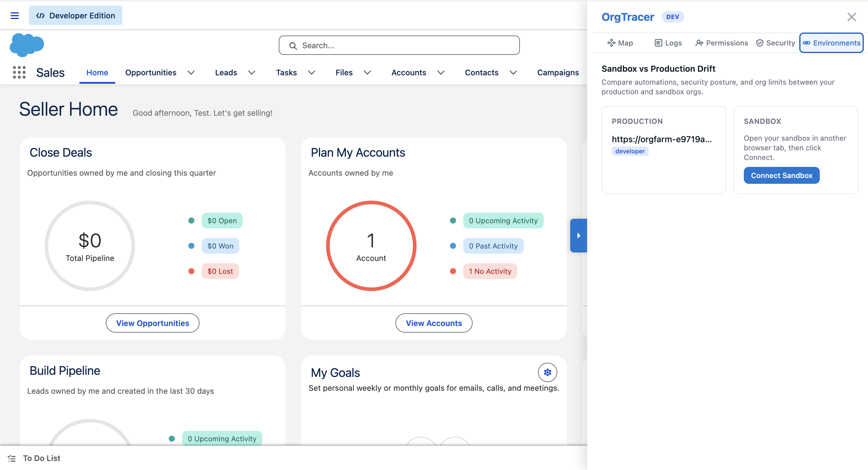Click the Permissions tab icon
The width and height of the screenshot is (868, 470).
tap(699, 43)
